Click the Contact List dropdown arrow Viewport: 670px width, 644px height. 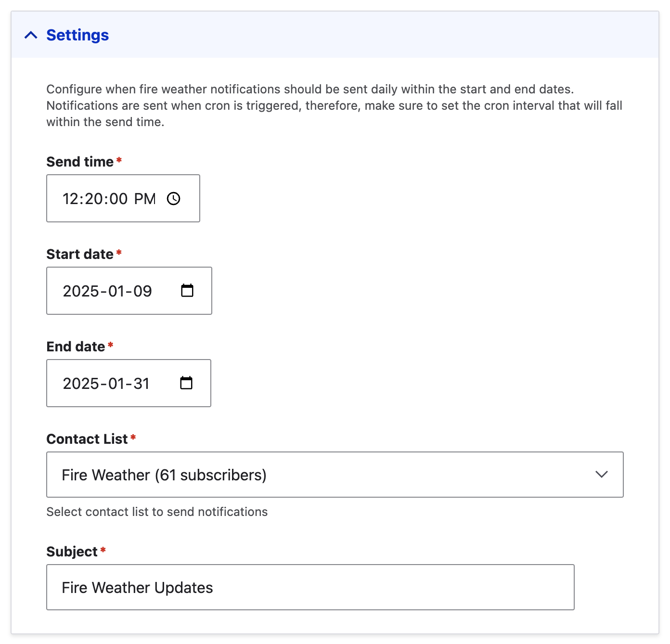tap(601, 475)
